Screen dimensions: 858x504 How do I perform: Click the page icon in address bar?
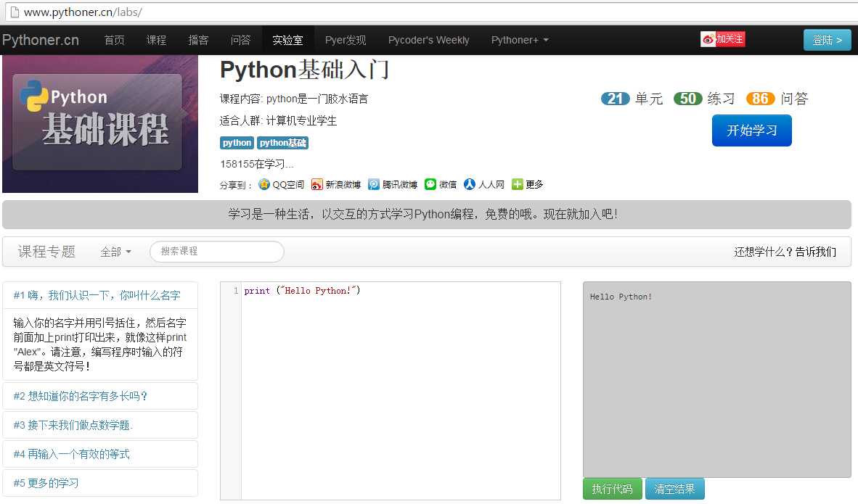coord(15,12)
